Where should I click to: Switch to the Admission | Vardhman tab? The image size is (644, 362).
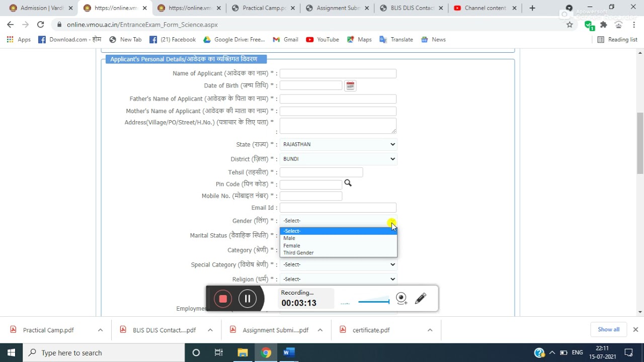coord(40,8)
